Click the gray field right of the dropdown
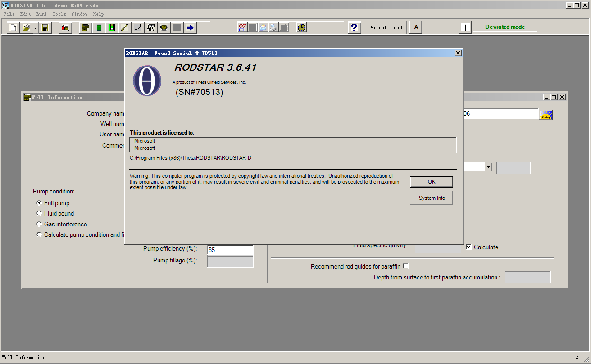 [x=514, y=168]
